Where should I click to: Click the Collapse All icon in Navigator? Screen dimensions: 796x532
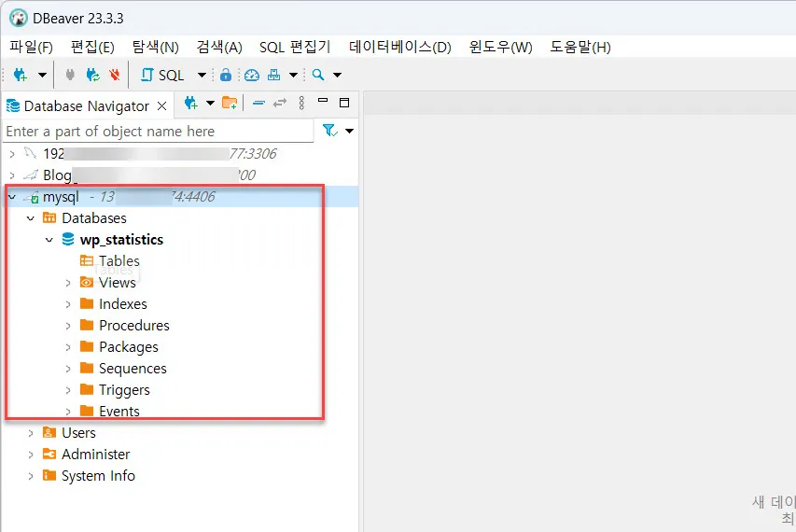point(258,103)
